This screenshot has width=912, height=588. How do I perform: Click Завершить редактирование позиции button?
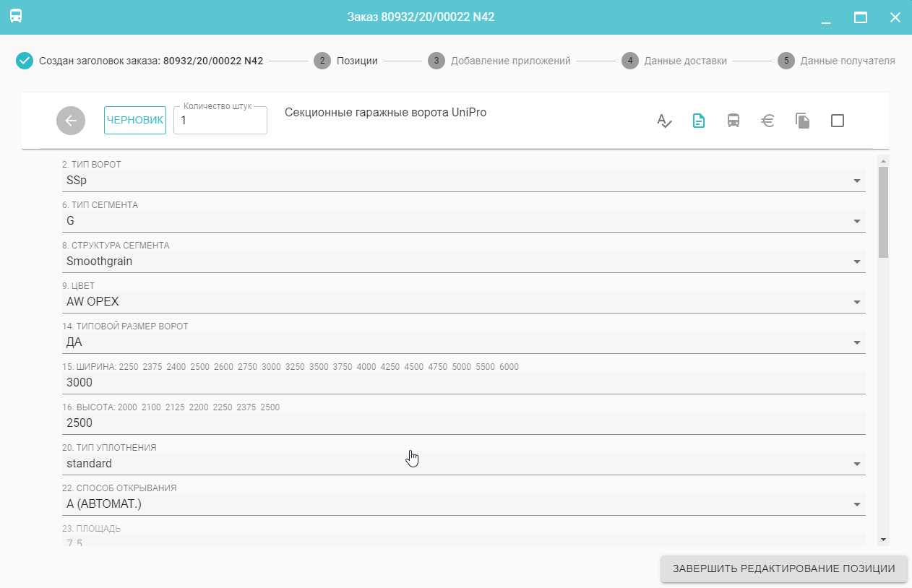point(783,568)
